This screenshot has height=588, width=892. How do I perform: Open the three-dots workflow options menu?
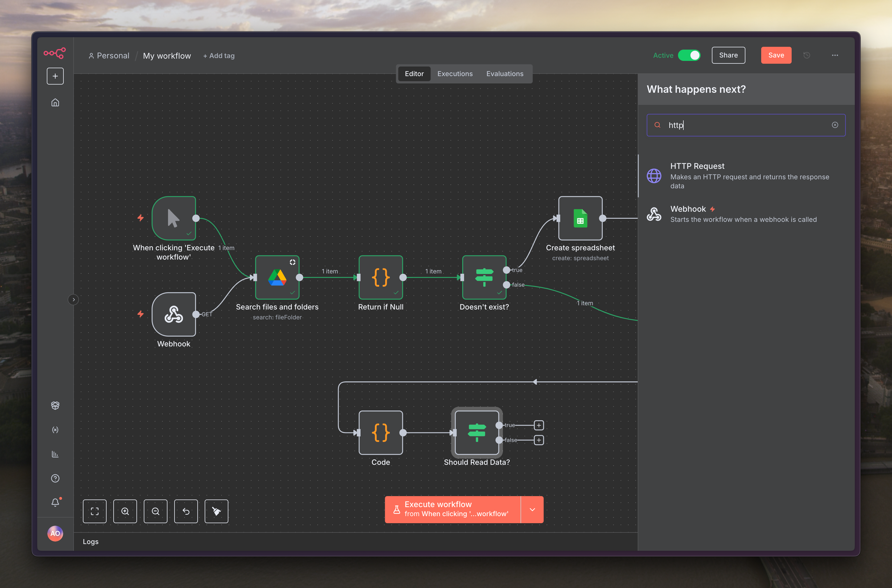[835, 56]
